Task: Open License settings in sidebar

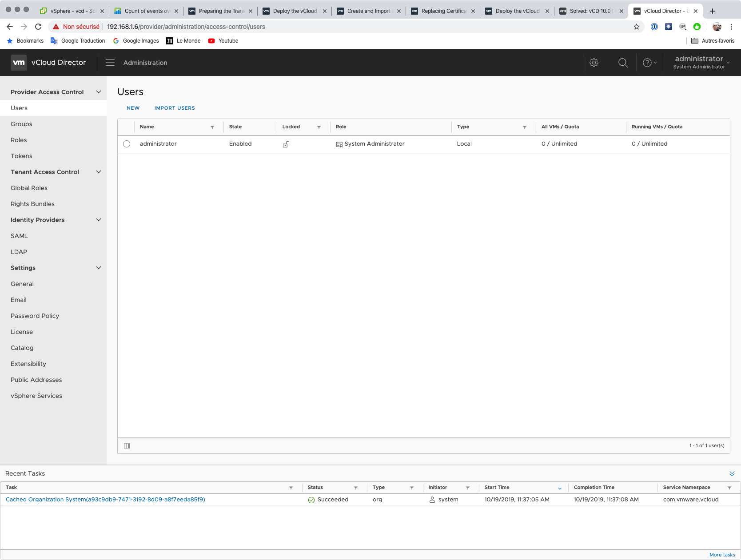Action: tap(22, 332)
